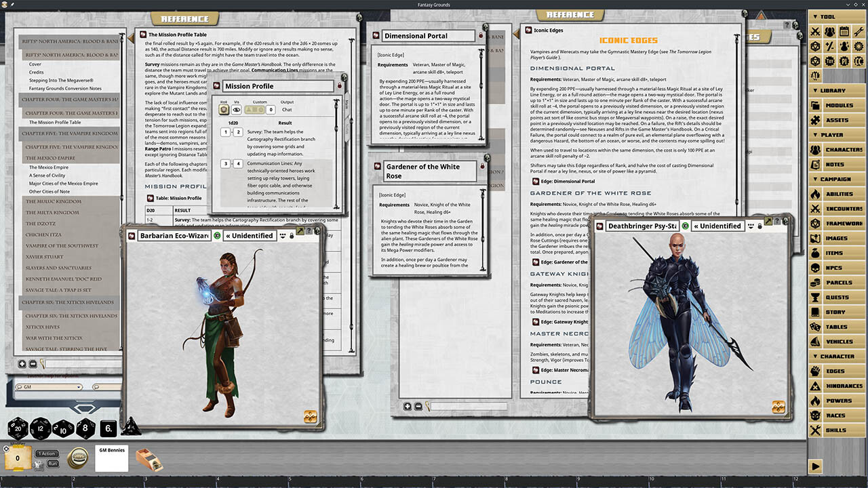Open the calendar tool icon
The height and width of the screenshot is (488, 868).
(x=844, y=31)
